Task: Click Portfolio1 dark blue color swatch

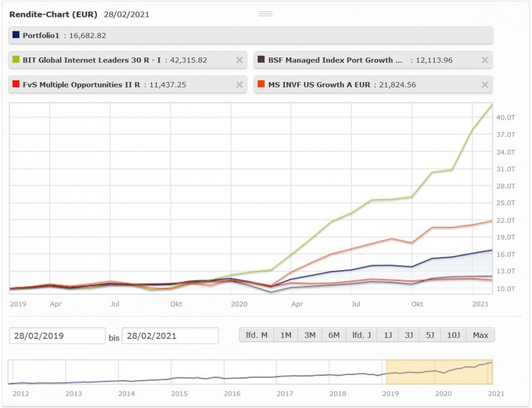Action: tap(16, 35)
